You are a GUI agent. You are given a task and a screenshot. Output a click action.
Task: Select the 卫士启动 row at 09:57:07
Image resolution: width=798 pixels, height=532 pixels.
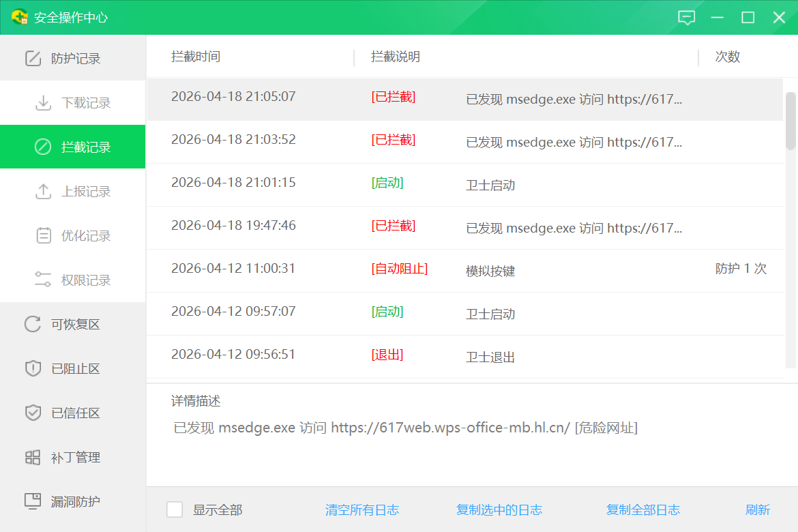(464, 313)
